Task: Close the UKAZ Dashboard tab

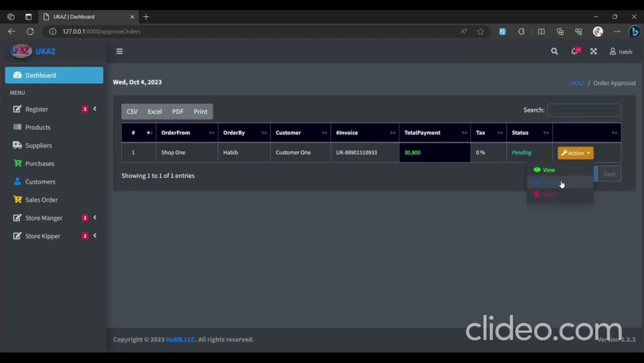Action: click(132, 17)
